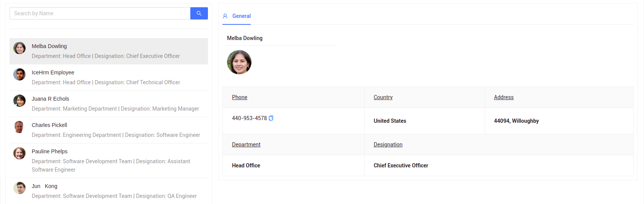This screenshot has width=644, height=204.
Task: Click Pauline Phelps's avatar
Action: (x=19, y=153)
